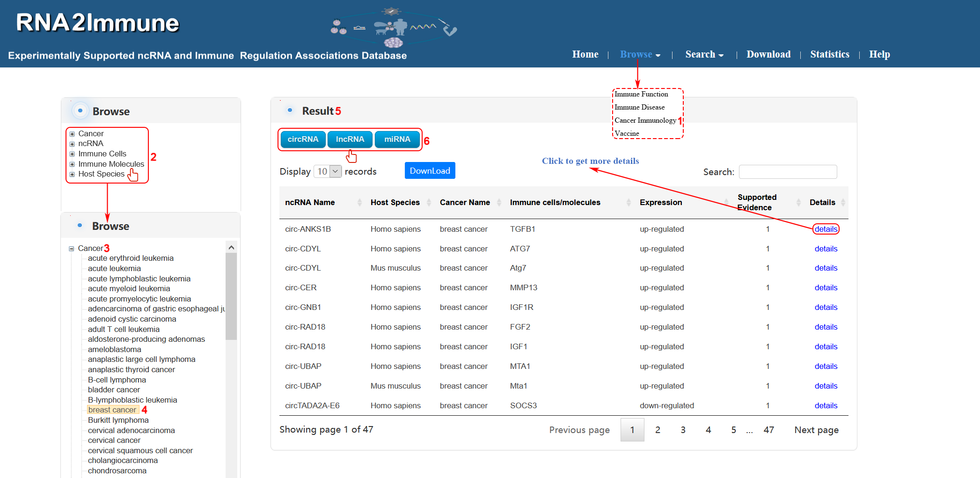The image size is (980, 478).
Task: Open the Search navigation dropdown
Action: point(704,54)
